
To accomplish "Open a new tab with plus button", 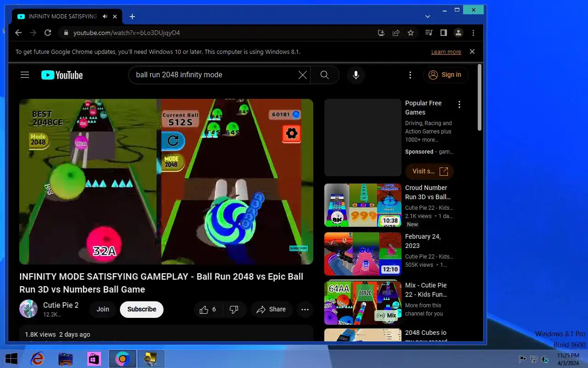I will [132, 17].
